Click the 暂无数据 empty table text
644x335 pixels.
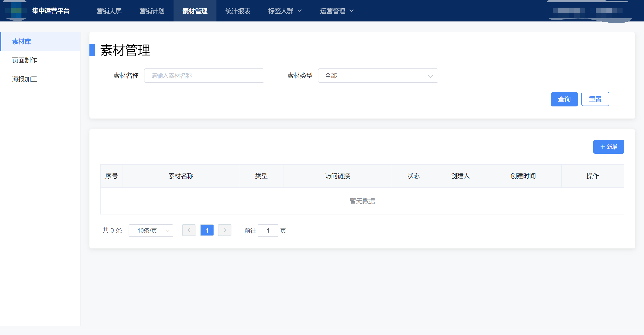coord(362,201)
